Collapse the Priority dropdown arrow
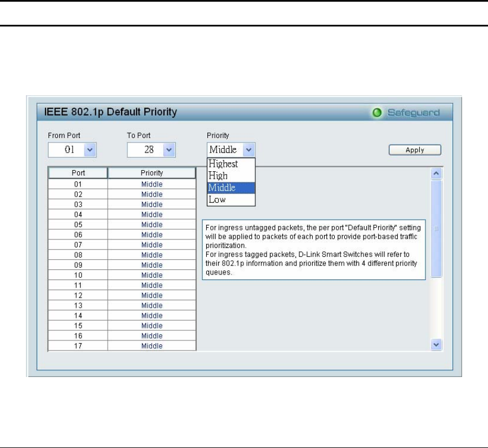The width and height of the screenshot is (488, 448). pyautogui.click(x=249, y=150)
